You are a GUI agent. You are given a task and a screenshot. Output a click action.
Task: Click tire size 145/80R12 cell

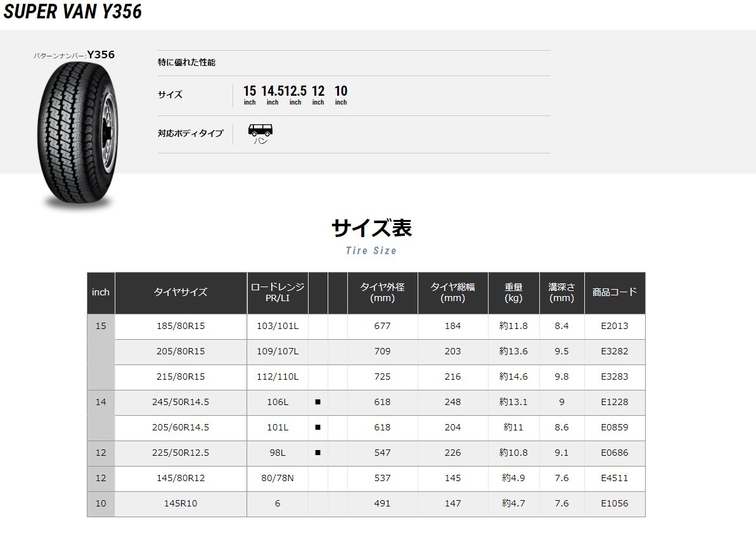pos(181,478)
